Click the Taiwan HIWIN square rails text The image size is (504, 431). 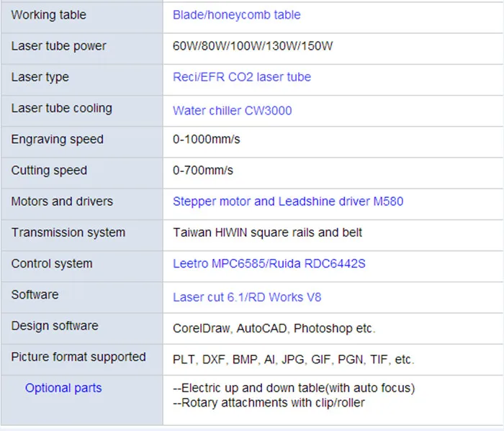267,232
